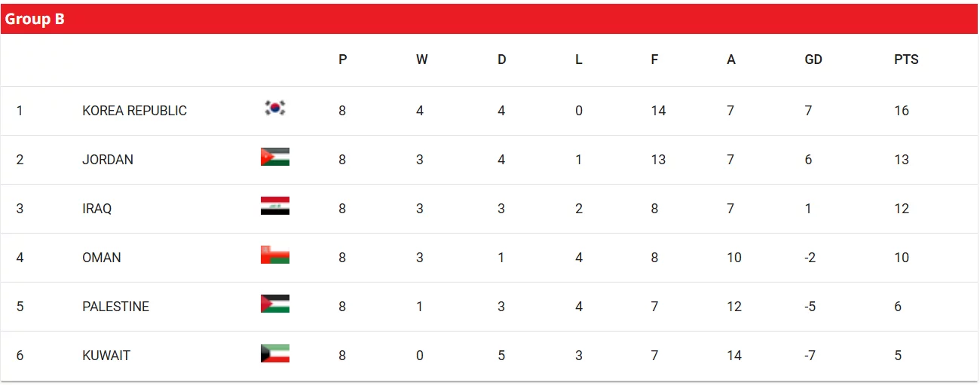
Task: Click the Oman flag icon
Action: click(x=275, y=255)
